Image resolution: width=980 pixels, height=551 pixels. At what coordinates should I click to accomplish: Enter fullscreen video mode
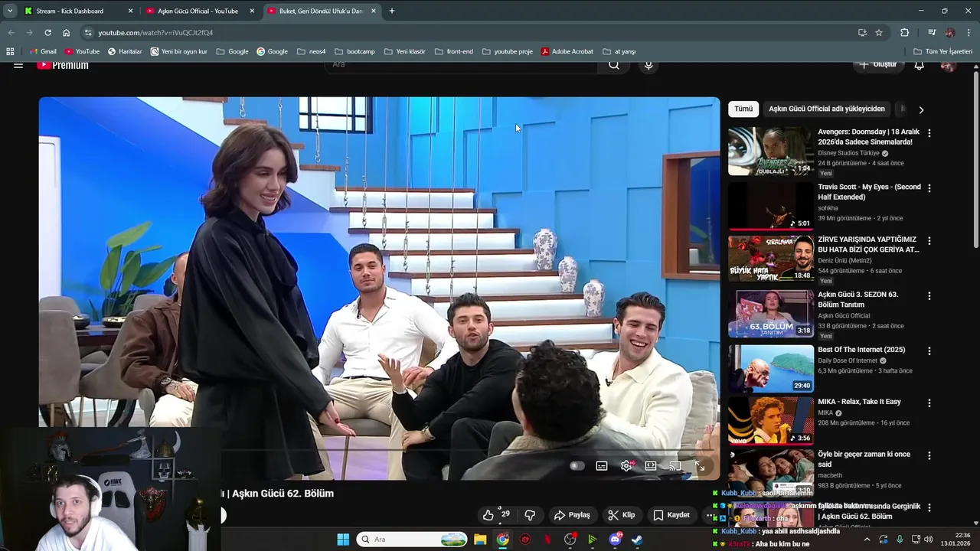tap(700, 466)
